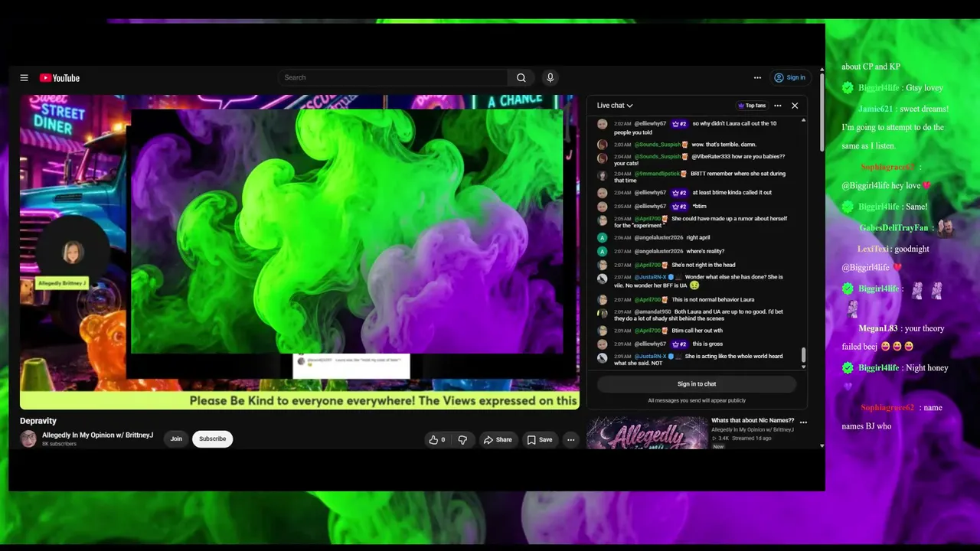Click the 9mmandlipstick chat author name
The height and width of the screenshot is (551, 980).
(x=657, y=174)
